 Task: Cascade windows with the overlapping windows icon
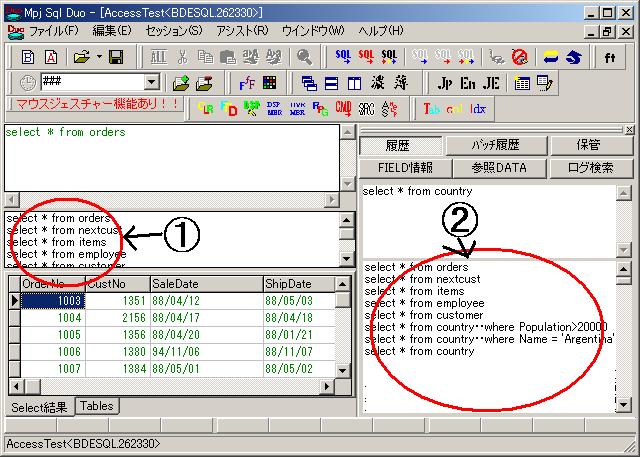tap(309, 83)
